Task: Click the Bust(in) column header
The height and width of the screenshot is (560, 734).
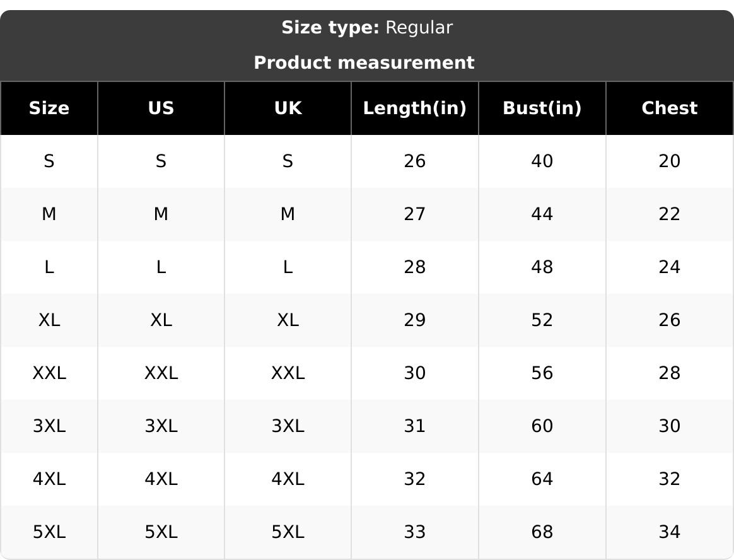Action: 542,108
